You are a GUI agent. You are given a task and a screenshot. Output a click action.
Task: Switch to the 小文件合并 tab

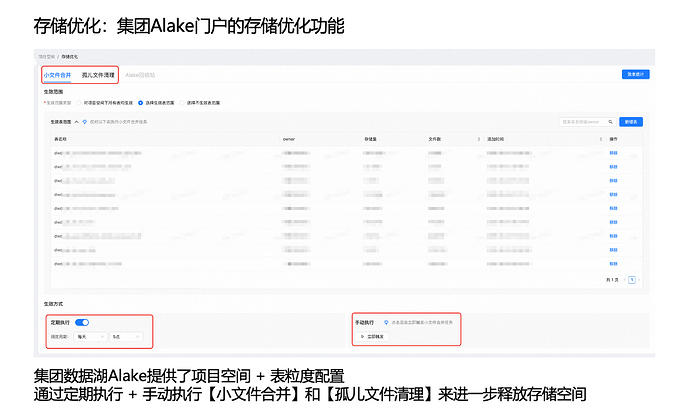click(x=57, y=75)
